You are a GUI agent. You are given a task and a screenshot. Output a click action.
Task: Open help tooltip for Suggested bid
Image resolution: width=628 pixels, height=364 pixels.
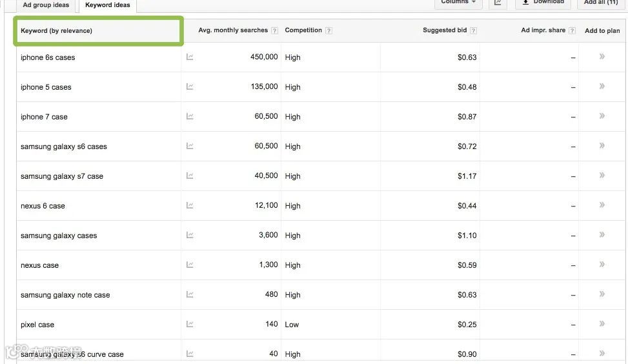point(473,30)
